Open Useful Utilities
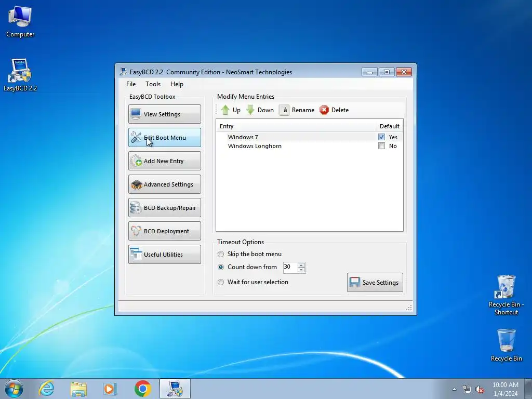Viewport: 532px width, 399px height. tap(165, 255)
